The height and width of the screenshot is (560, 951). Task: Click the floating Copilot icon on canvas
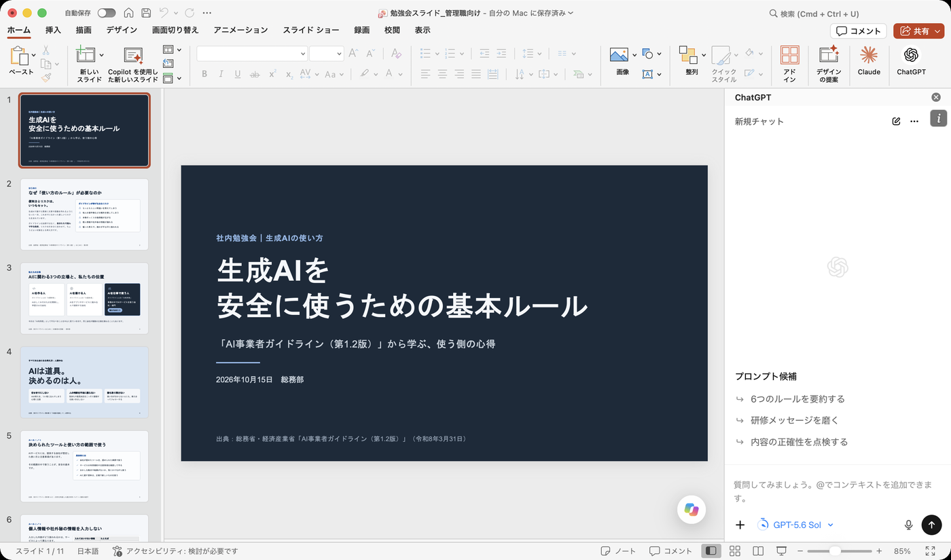692,510
